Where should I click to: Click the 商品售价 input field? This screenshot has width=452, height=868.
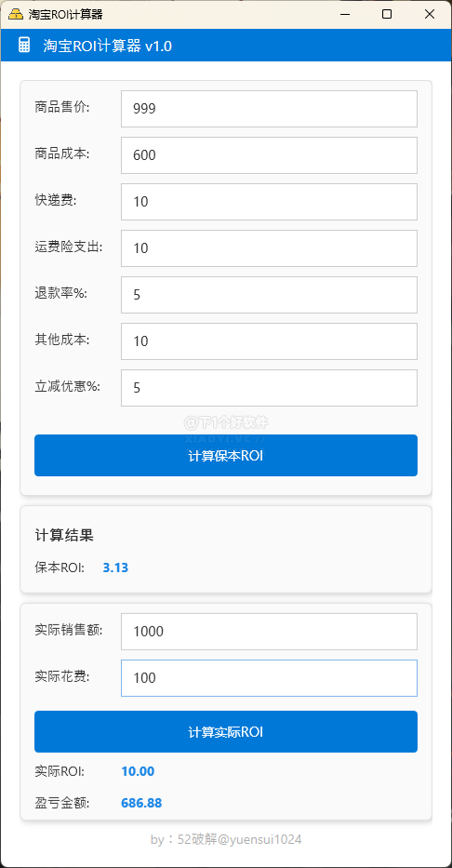[269, 109]
